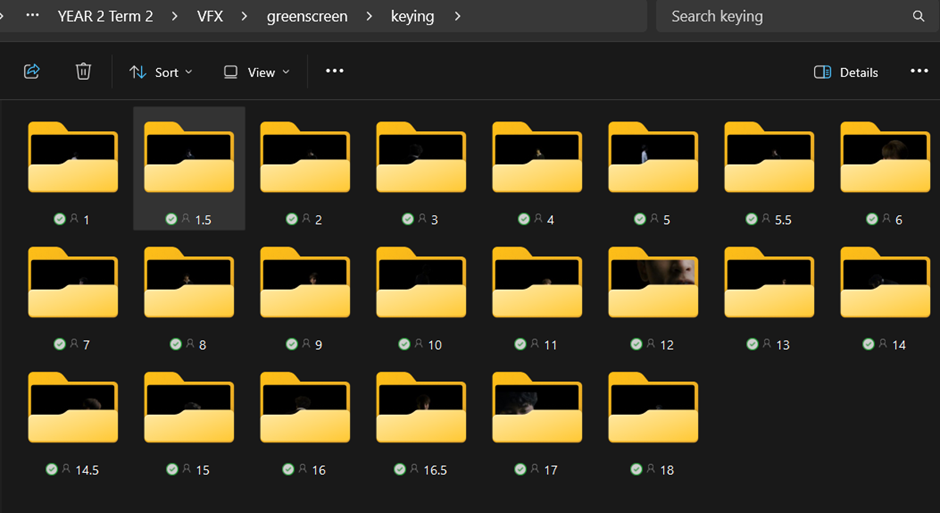Click the keying breadcrumb segment

(x=412, y=16)
